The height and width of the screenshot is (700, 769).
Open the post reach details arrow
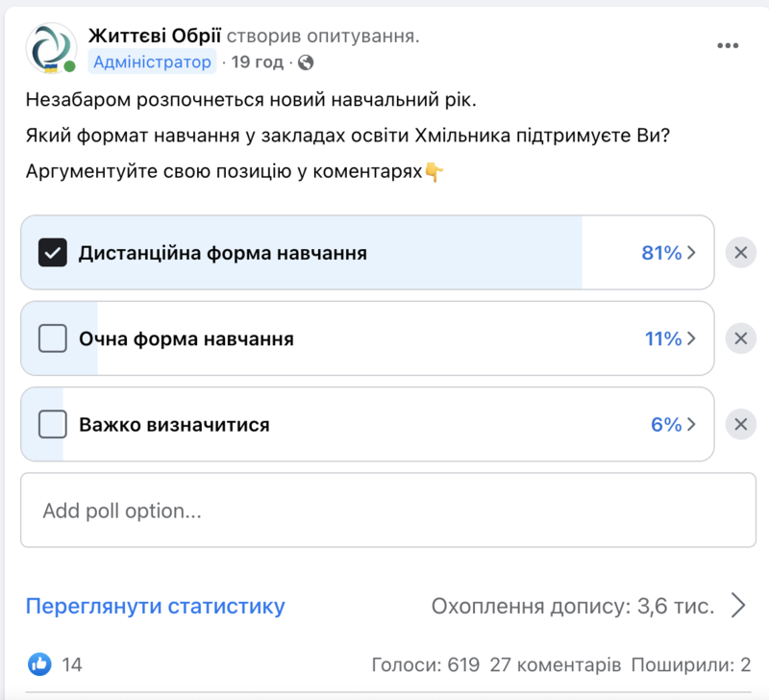pyautogui.click(x=738, y=606)
